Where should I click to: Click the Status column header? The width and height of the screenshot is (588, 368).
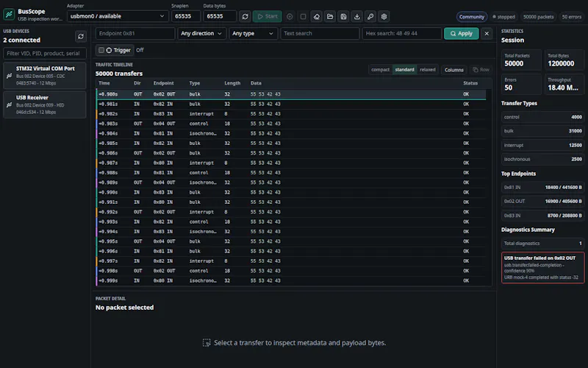click(x=470, y=83)
